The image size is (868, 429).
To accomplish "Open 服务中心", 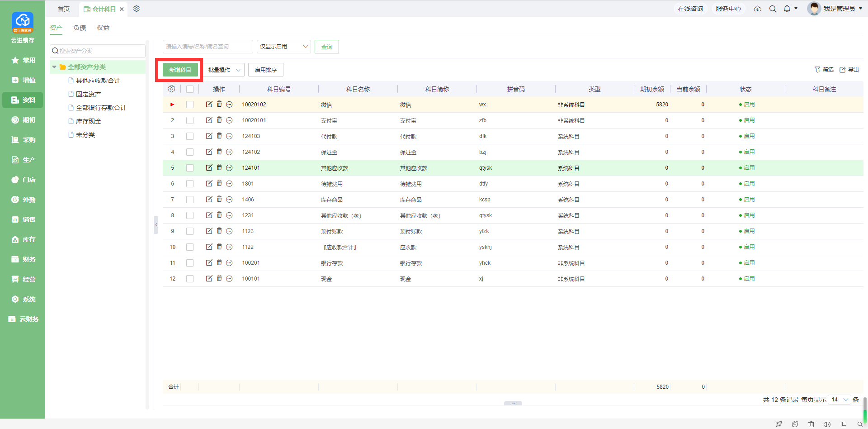I will 728,9.
